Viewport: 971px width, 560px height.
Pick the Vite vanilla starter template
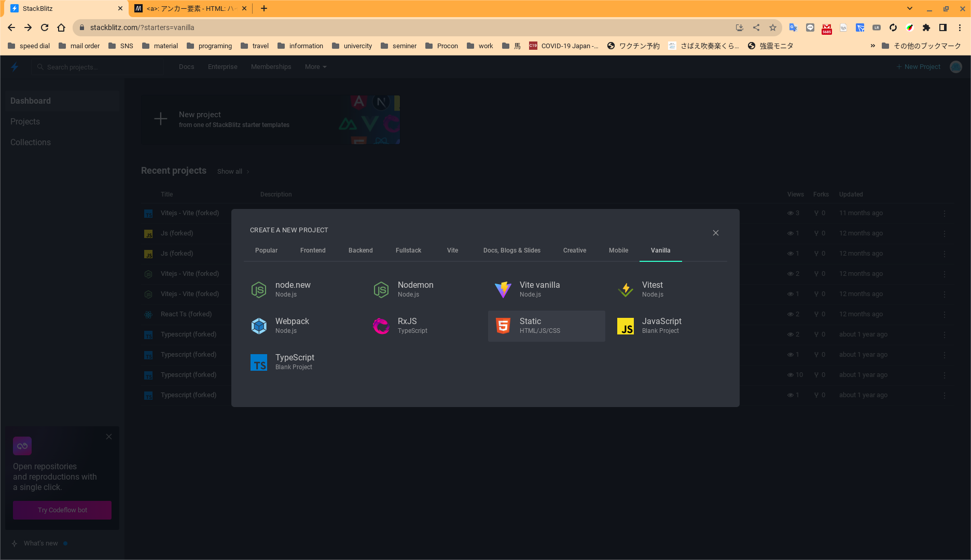[x=547, y=289]
